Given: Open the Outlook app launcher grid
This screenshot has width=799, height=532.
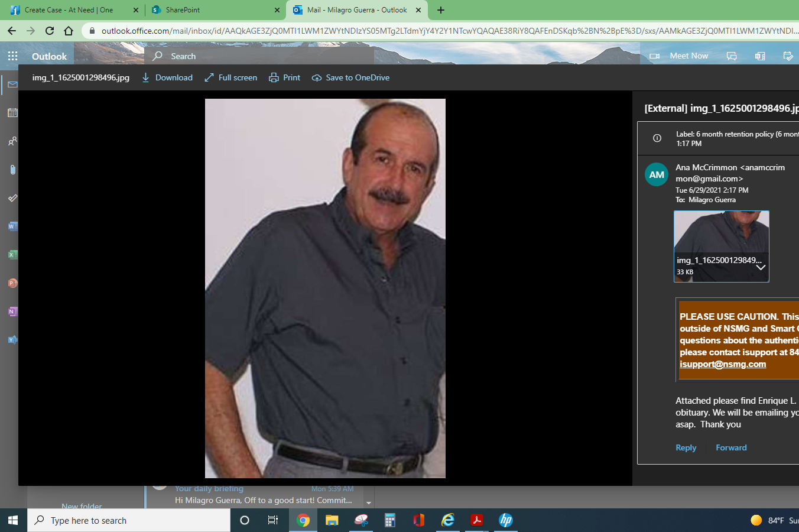Looking at the screenshot, I should coord(12,56).
